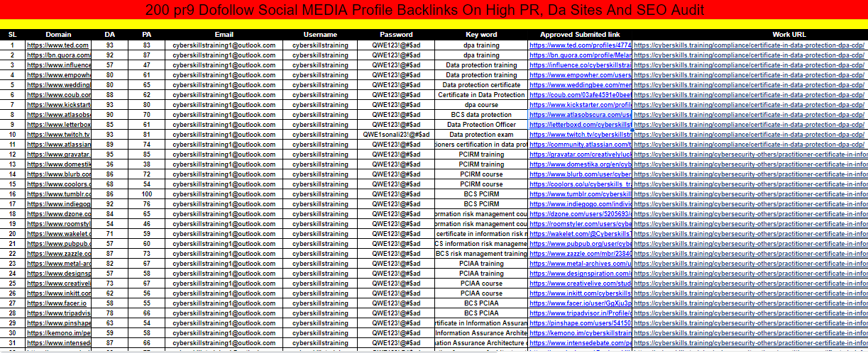
Task: Select the DA value 95 in row 12
Action: [110, 154]
